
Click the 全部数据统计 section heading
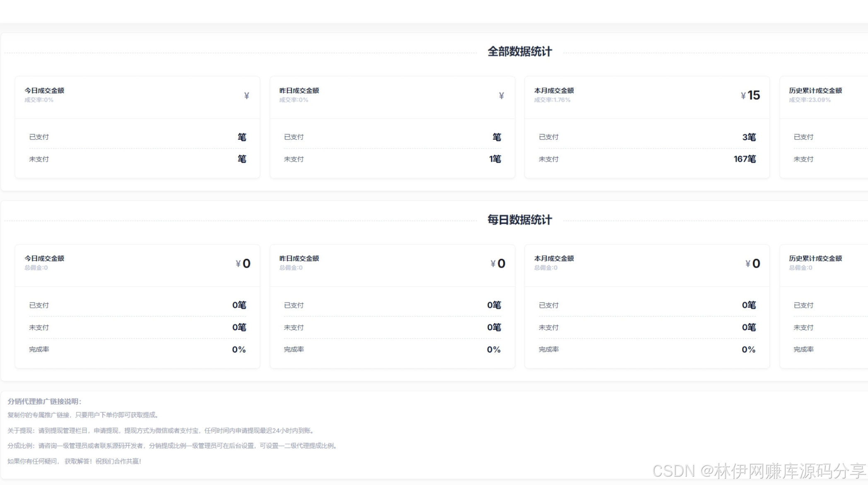click(519, 52)
